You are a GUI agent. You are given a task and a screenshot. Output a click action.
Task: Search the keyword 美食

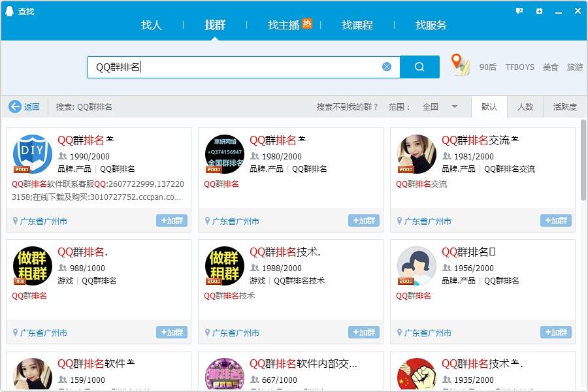(550, 67)
